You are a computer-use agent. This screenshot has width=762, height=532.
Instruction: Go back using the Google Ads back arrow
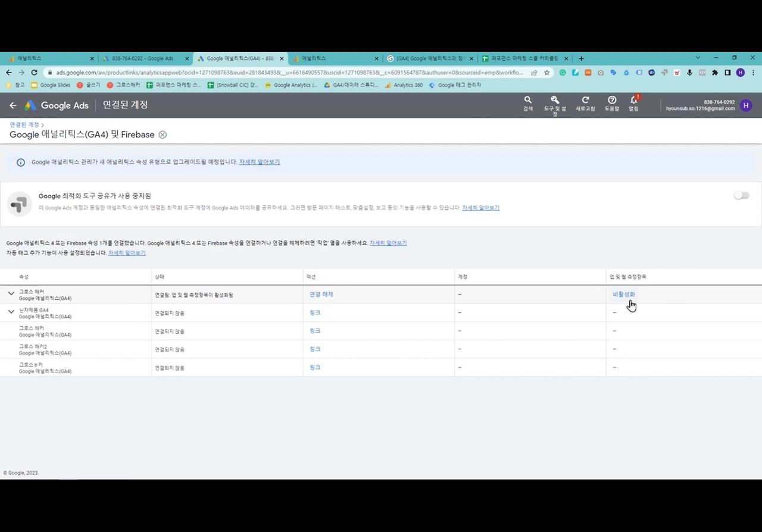tap(13, 105)
